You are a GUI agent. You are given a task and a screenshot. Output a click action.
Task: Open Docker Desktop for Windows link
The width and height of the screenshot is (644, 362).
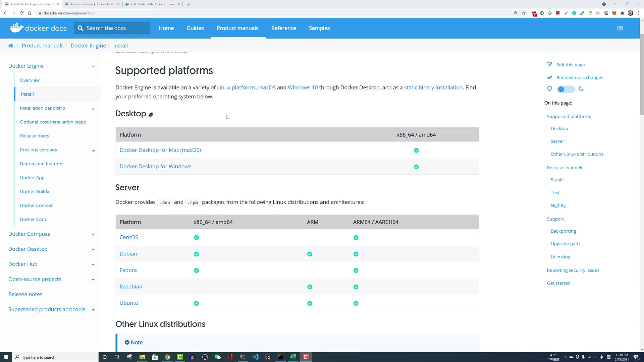[155, 167]
